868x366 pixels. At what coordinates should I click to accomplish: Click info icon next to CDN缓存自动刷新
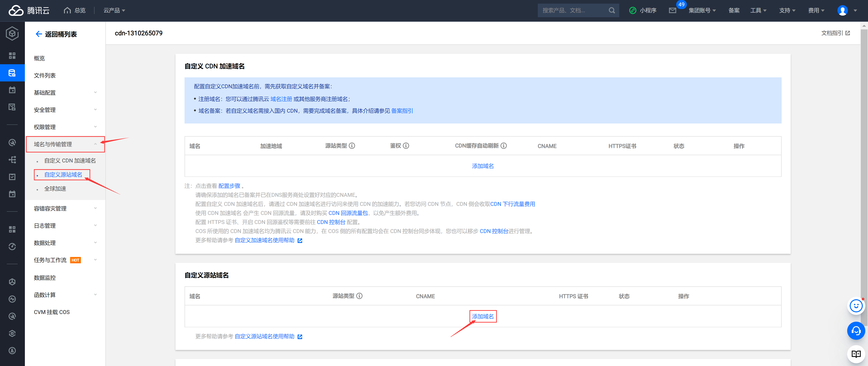pyautogui.click(x=503, y=146)
